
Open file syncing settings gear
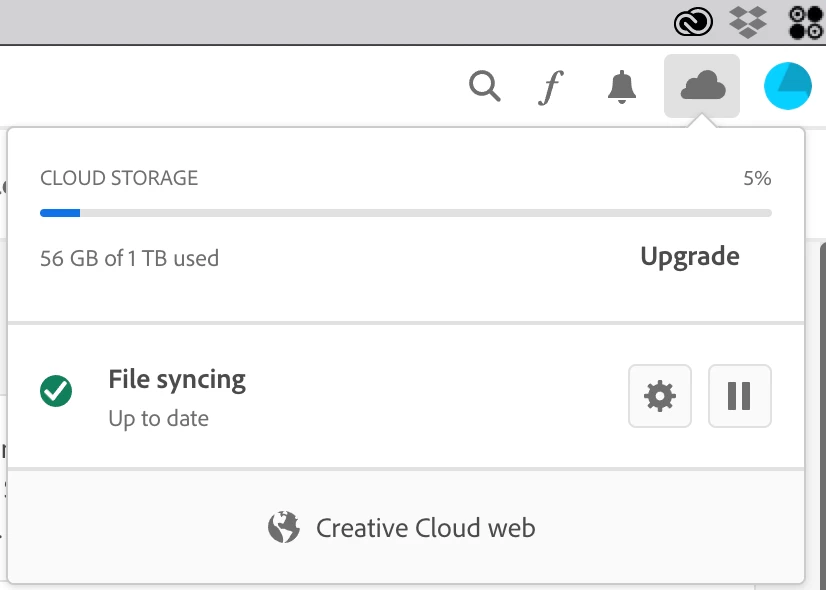coord(660,396)
